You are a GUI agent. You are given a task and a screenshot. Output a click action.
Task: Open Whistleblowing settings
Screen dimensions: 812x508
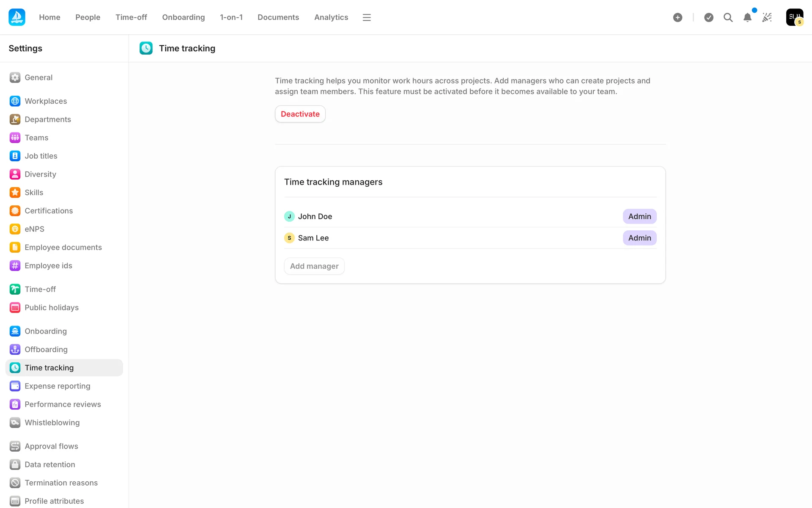coord(52,422)
